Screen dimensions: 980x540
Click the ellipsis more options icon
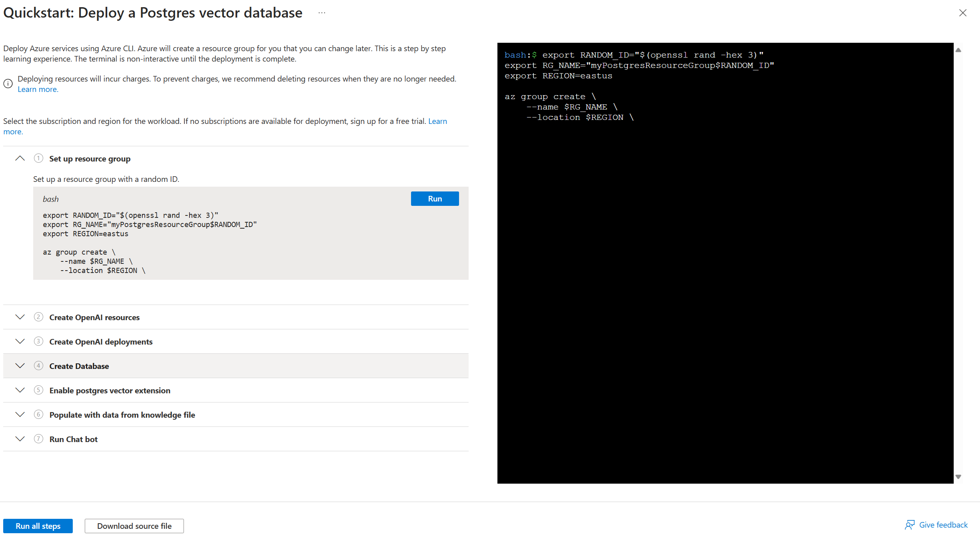pyautogui.click(x=322, y=13)
